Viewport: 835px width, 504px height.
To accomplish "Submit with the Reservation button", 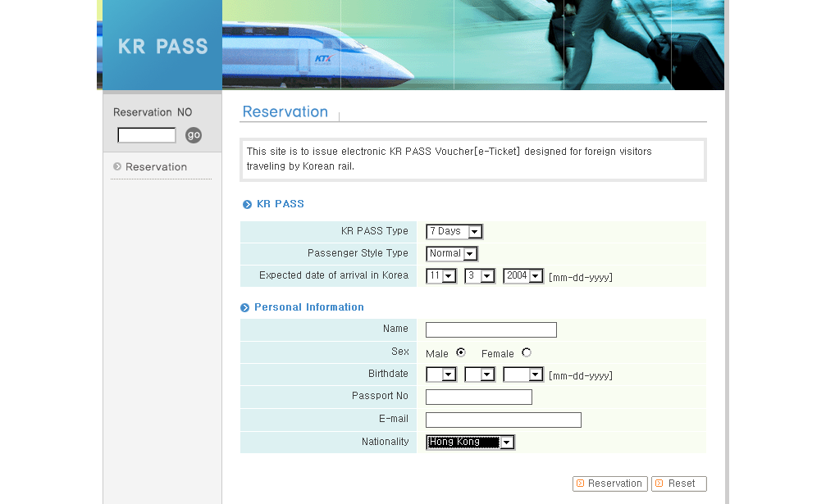I will click(609, 484).
